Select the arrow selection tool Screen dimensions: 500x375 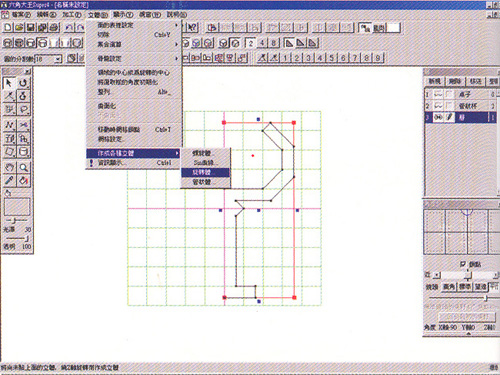tap(9, 83)
